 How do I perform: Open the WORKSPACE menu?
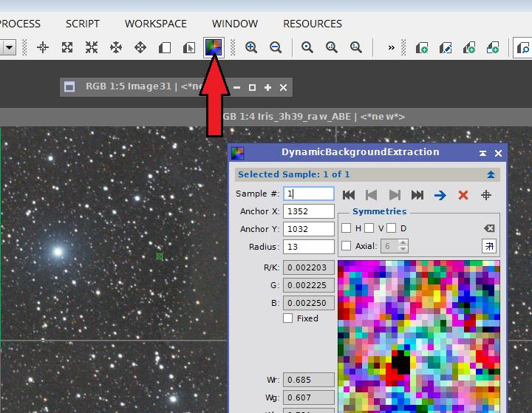[x=156, y=24]
